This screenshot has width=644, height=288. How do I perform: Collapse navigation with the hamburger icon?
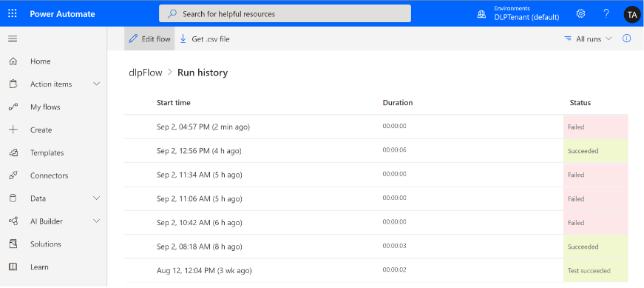(x=13, y=38)
